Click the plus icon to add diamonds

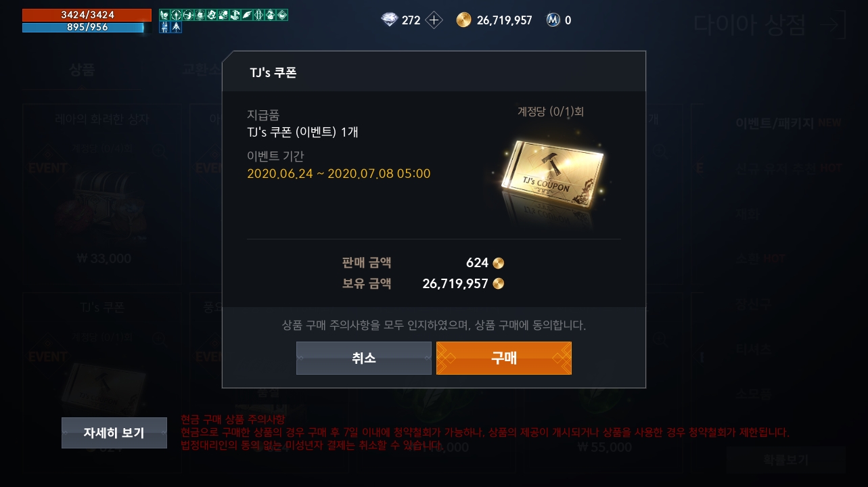pos(434,20)
